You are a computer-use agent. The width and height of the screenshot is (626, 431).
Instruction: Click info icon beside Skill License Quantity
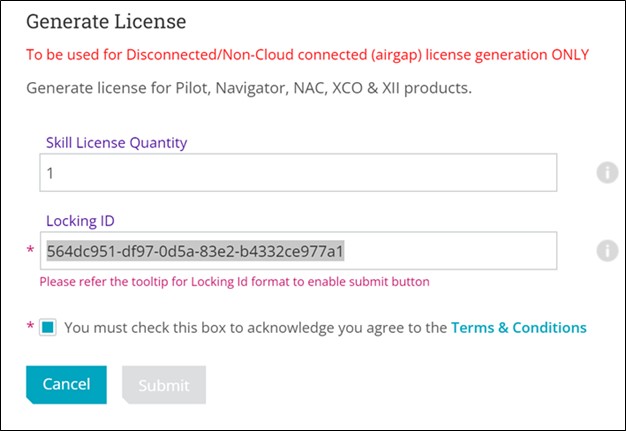[607, 172]
